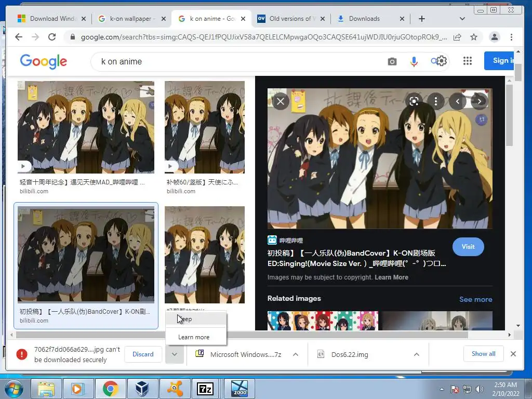Bookmark this page with the star icon

point(474,37)
